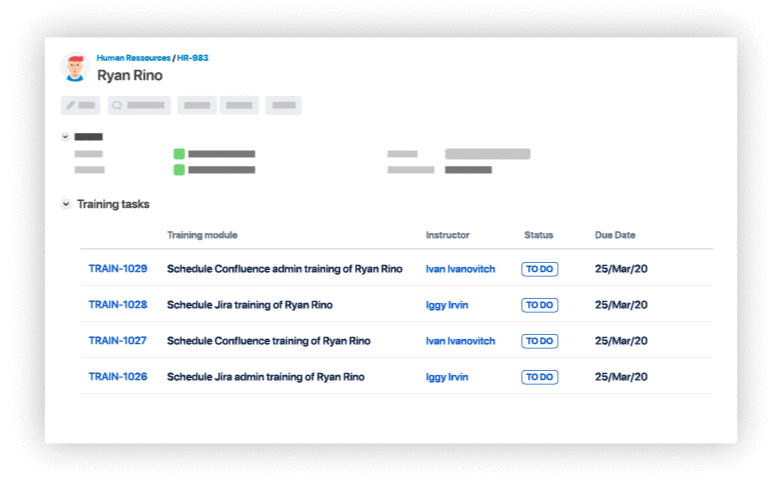The width and height of the screenshot is (780, 480).
Task: Select 'Schedule Jira admin training of Ryan Rino'
Action: tap(266, 377)
